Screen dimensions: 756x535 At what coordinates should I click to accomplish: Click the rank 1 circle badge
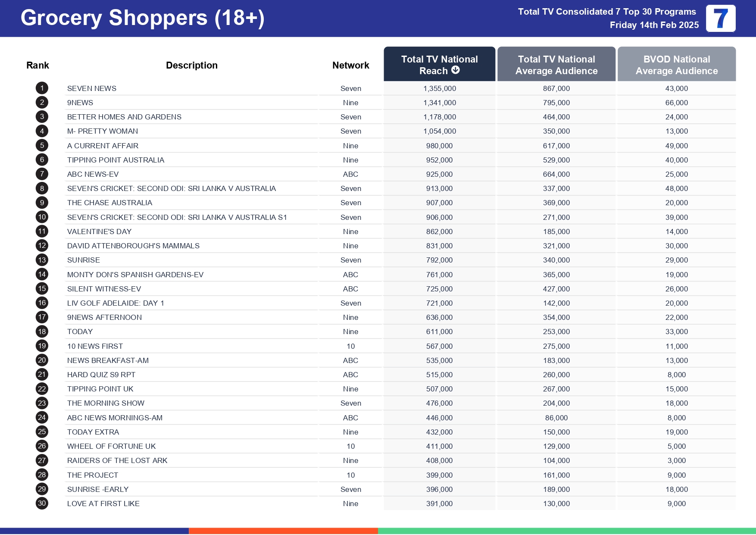coord(42,88)
